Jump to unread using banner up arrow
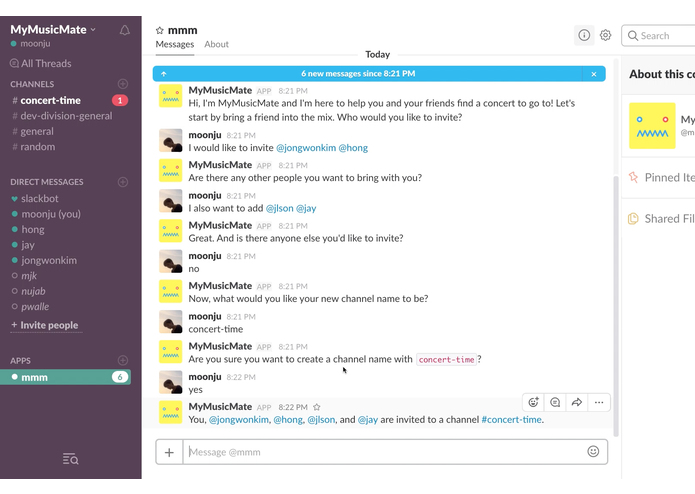695x494 pixels. click(164, 74)
